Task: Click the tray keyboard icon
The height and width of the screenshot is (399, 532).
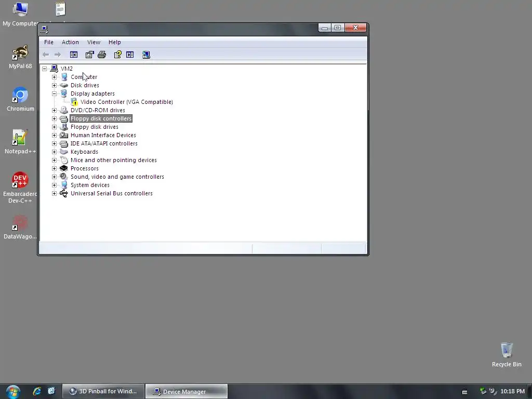Action: tap(465, 392)
